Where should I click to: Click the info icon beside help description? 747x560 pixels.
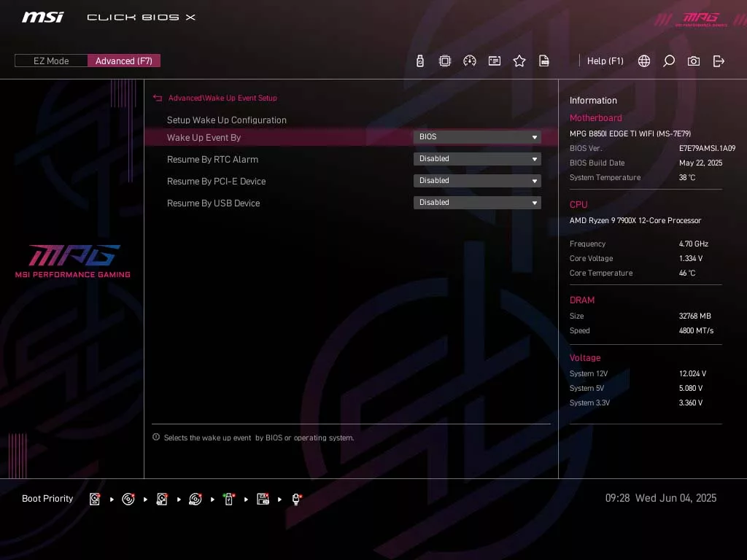156,437
